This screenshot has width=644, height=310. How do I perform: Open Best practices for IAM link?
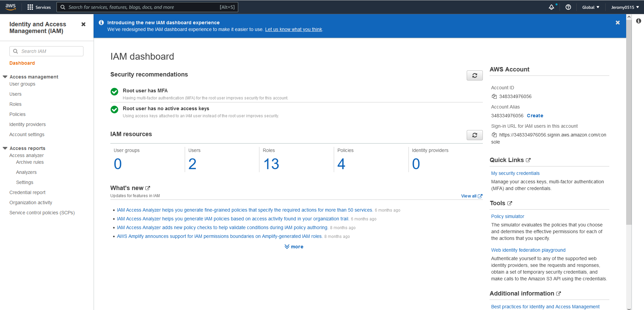click(x=545, y=307)
